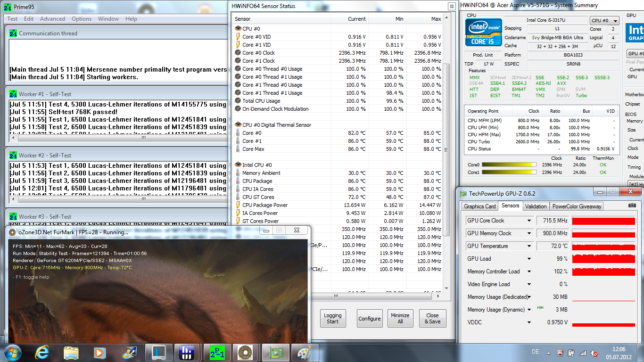
Task: Click the GPU-Z screenshot camera icon
Action: (632, 206)
